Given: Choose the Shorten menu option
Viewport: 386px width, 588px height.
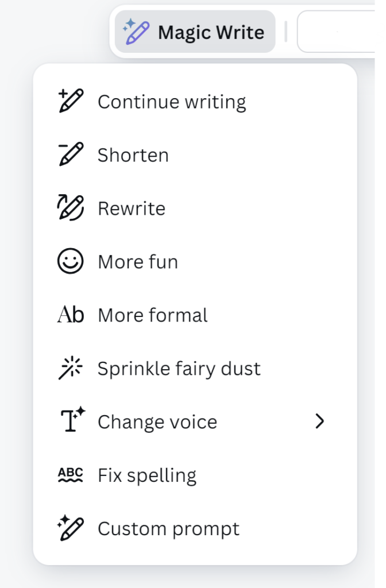Looking at the screenshot, I should pyautogui.click(x=133, y=156).
